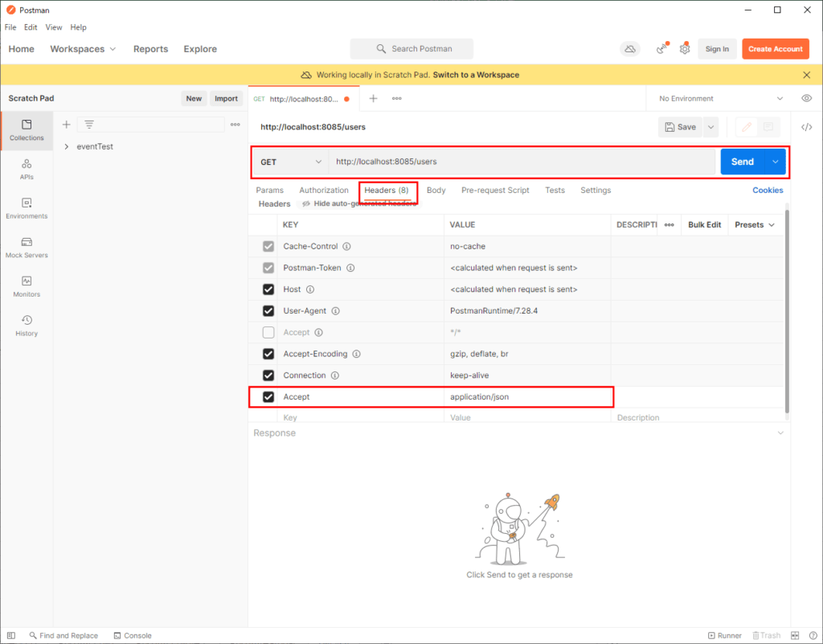Toggle sidebar icon in status bar
Viewport: 823px width, 644px height.
[x=11, y=635]
